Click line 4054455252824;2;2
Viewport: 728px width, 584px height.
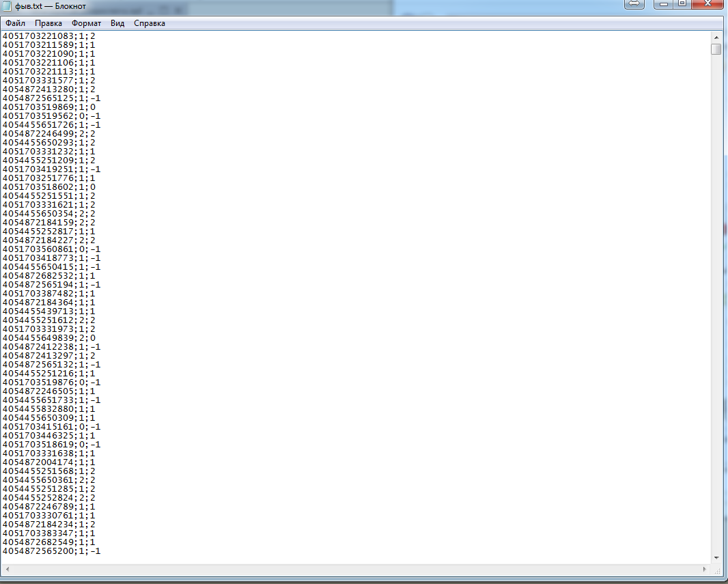tap(48, 498)
